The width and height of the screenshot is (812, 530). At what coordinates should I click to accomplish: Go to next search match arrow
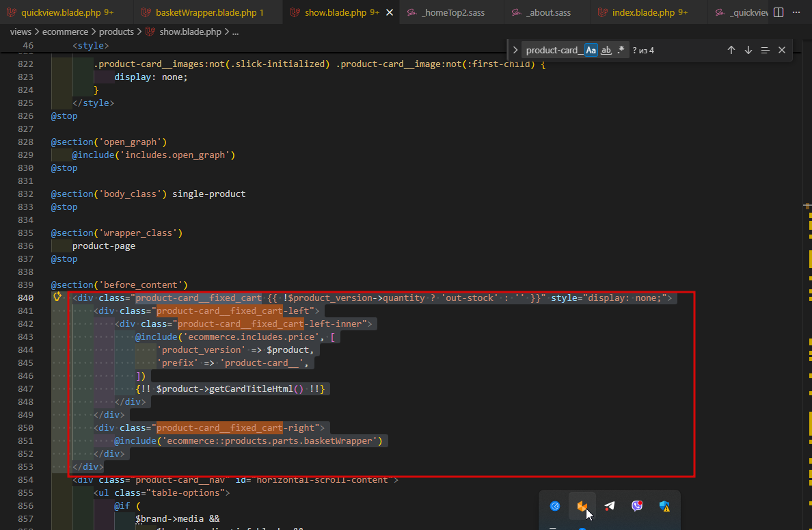coord(748,50)
